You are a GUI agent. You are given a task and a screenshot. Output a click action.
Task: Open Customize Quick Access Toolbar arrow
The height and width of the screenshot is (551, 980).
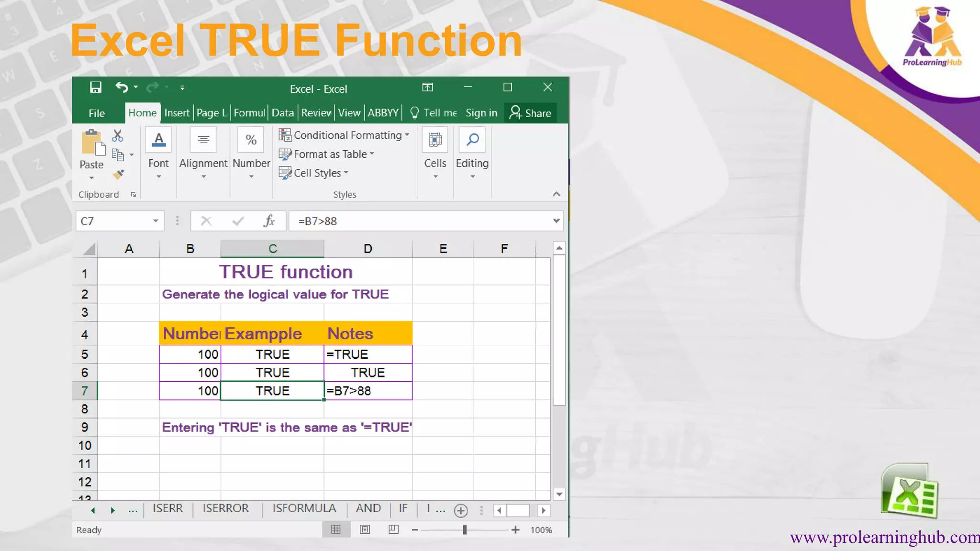point(182,88)
